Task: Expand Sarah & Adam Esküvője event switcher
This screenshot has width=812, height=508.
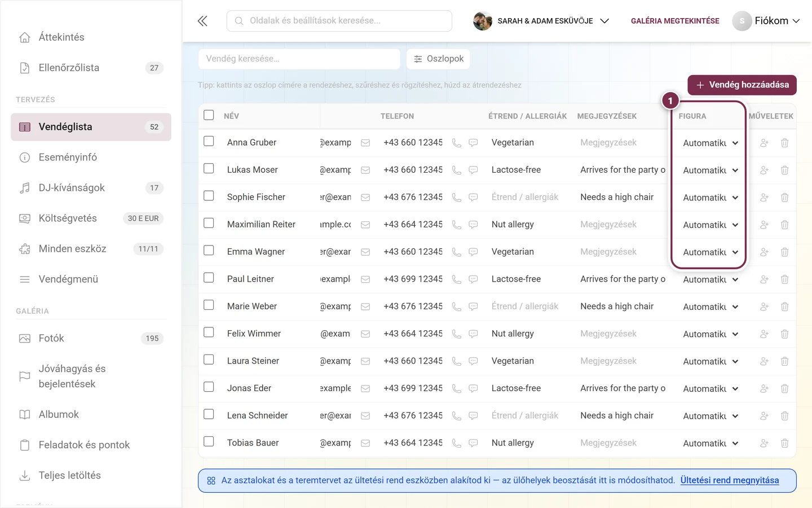Action: coord(541,21)
